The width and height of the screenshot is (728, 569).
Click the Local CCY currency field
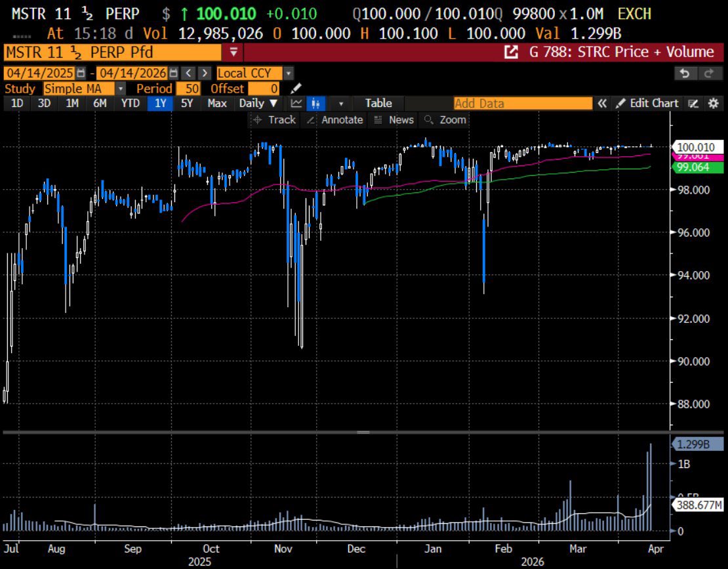(x=249, y=74)
